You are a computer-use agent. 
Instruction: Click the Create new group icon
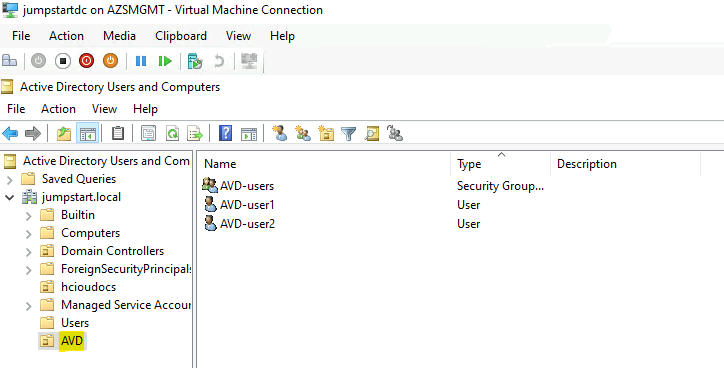(x=303, y=133)
